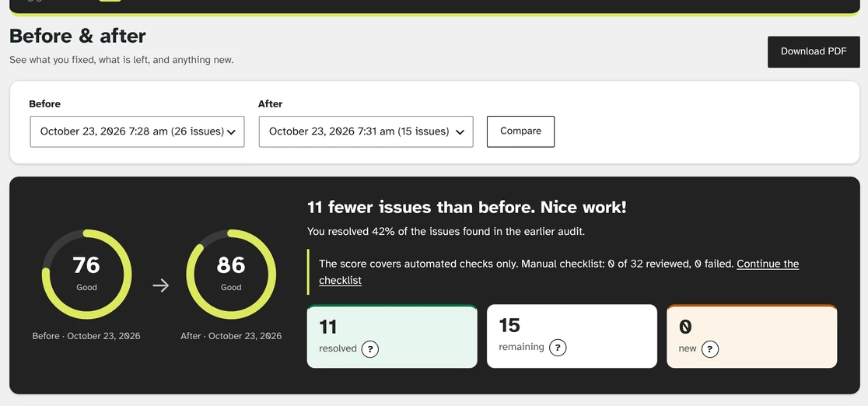Click the 'After · October 23, 2026' caption
This screenshot has width=868, height=406.
coord(231,336)
